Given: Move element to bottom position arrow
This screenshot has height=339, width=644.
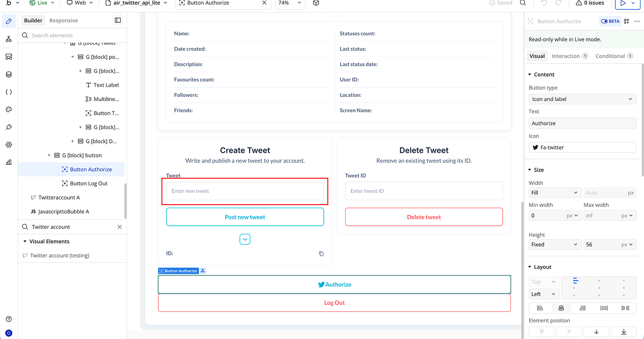Looking at the screenshot, I should pyautogui.click(x=623, y=332).
